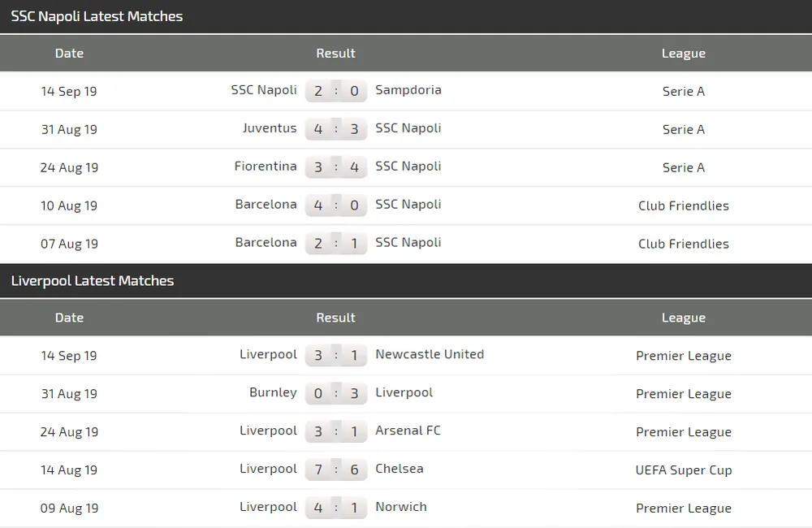Screen dimensions: 812x528
Task: Select the Liverpool Latest Matches heading
Action: (93, 281)
